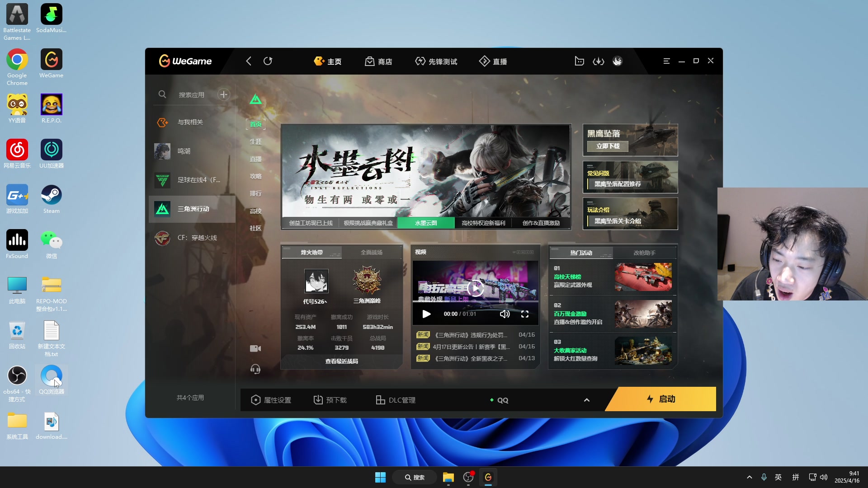The width and height of the screenshot is (868, 488).
Task: Open the 直播 live tab
Action: point(493,61)
